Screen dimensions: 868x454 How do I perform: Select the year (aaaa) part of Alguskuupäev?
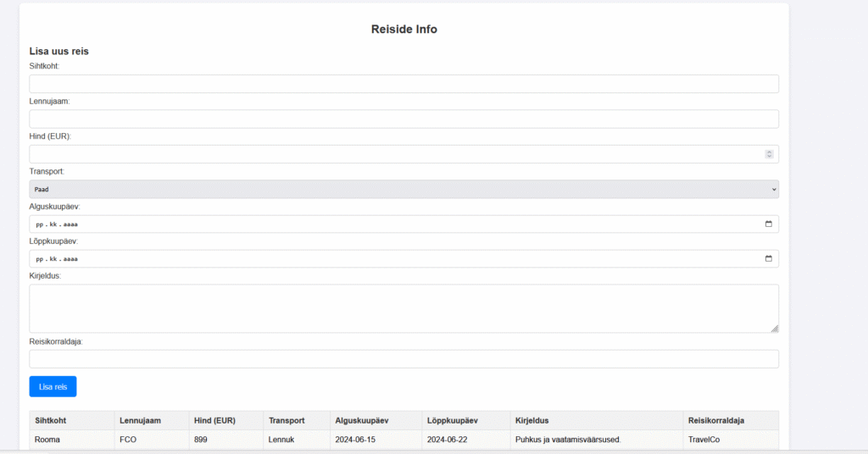coord(71,224)
